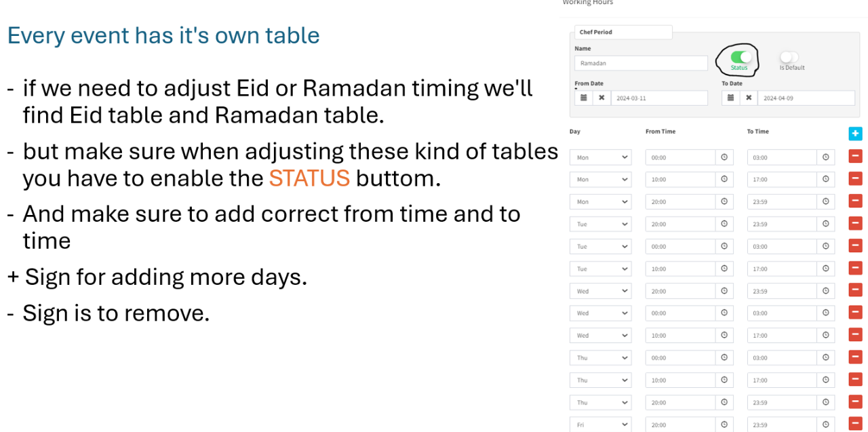The image size is (868, 432).
Task: Remove the Mon 00:00 to 03:00 row
Action: point(855,157)
